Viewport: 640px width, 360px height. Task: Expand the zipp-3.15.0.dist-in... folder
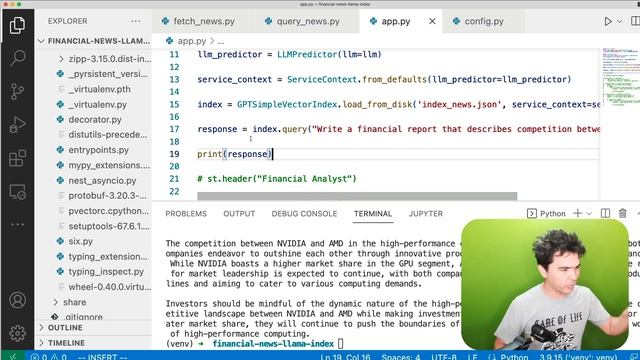(104, 59)
